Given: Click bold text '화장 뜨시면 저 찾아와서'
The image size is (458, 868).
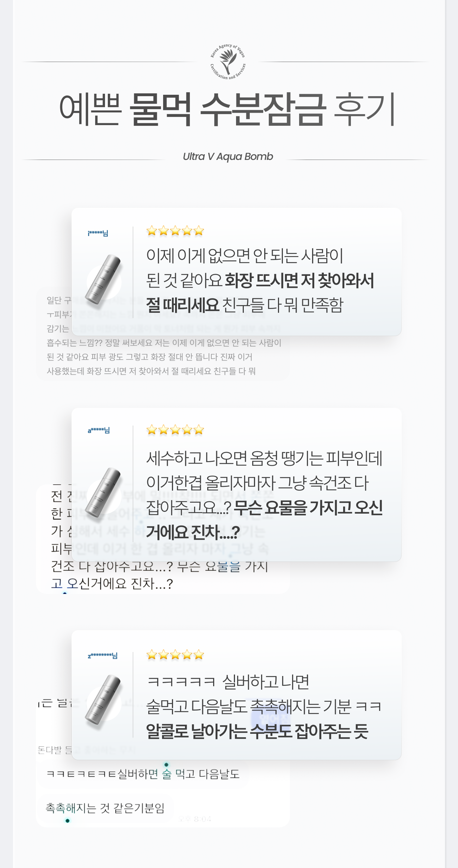Looking at the screenshot, I should click(299, 280).
